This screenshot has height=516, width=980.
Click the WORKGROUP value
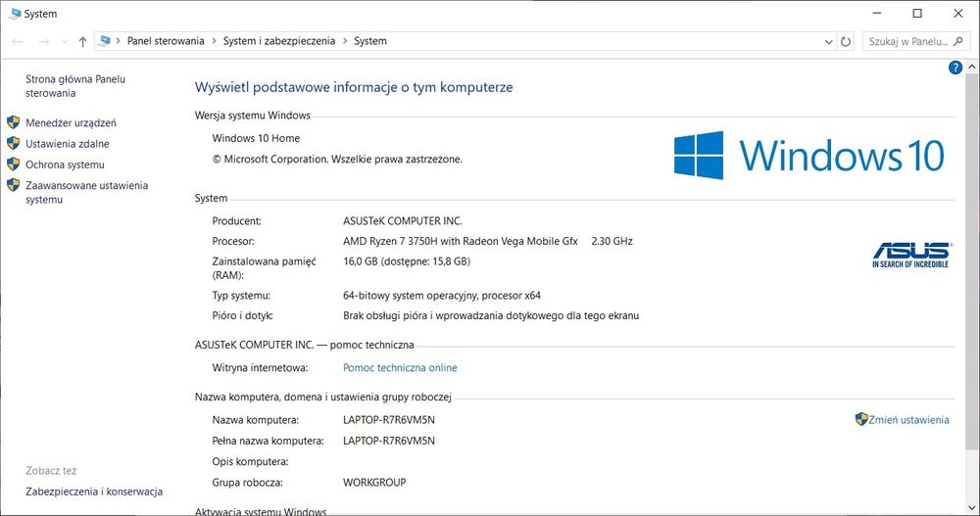[373, 483]
